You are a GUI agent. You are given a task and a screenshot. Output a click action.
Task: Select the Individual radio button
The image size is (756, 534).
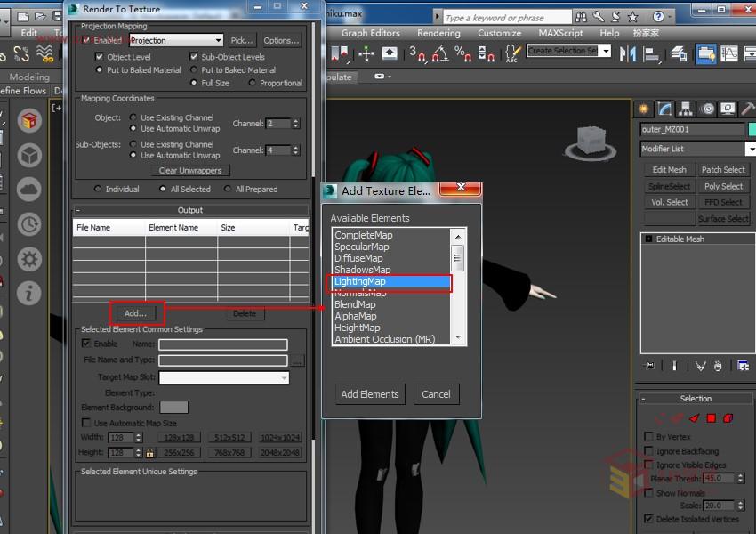point(98,189)
